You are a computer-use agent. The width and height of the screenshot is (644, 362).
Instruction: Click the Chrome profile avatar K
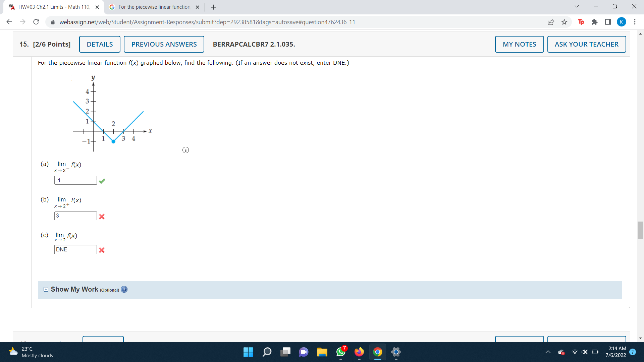pyautogui.click(x=622, y=22)
